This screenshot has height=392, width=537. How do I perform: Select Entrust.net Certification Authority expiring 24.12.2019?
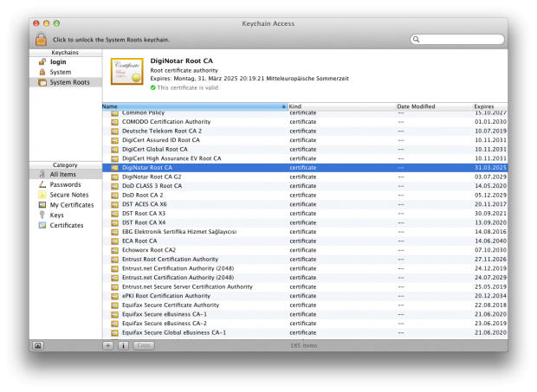[x=178, y=268]
